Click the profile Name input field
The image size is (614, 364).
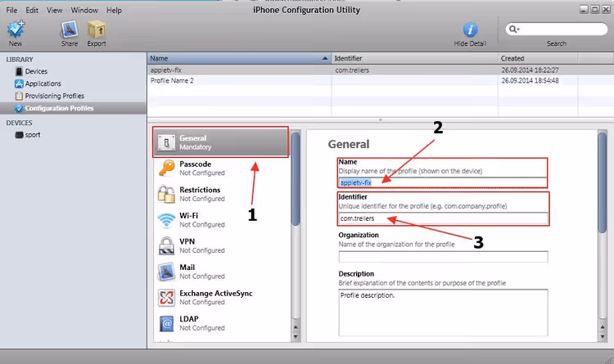click(x=443, y=182)
